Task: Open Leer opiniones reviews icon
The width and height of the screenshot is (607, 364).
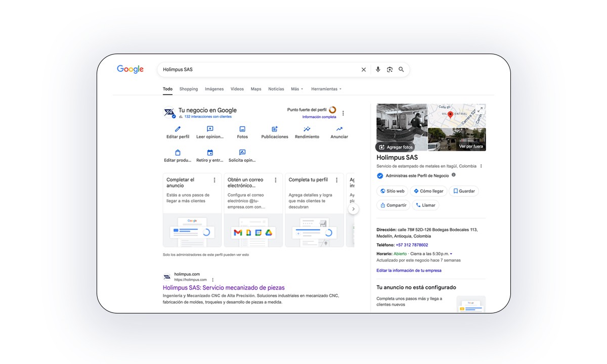Action: pyautogui.click(x=210, y=129)
